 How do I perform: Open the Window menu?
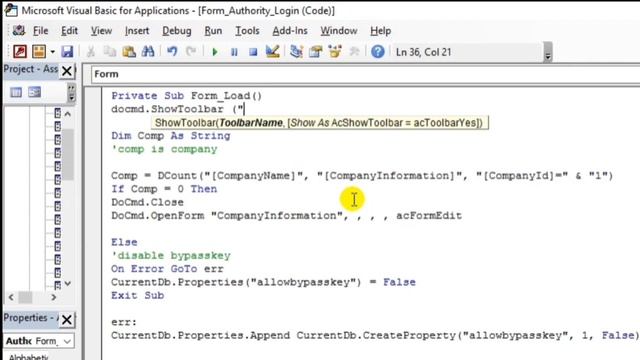pos(339,31)
